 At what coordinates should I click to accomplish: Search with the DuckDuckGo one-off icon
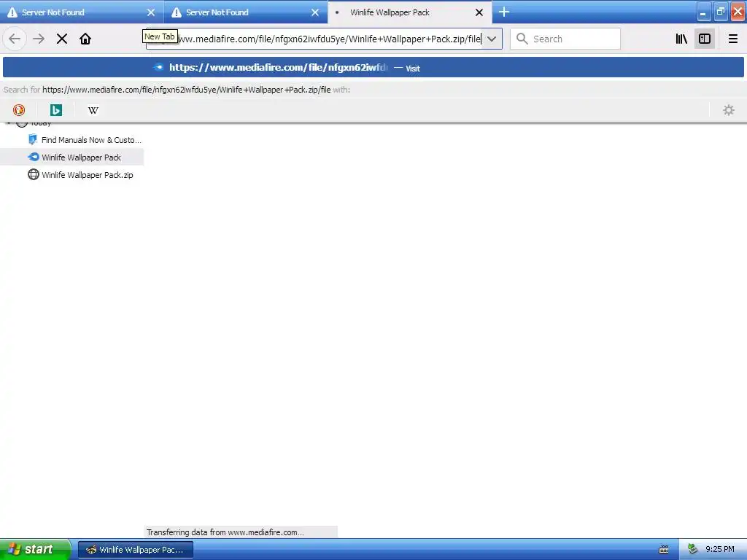(19, 110)
